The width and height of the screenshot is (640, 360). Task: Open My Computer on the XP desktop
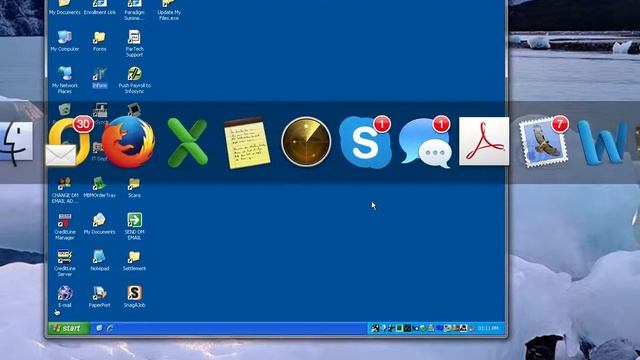[x=64, y=41]
